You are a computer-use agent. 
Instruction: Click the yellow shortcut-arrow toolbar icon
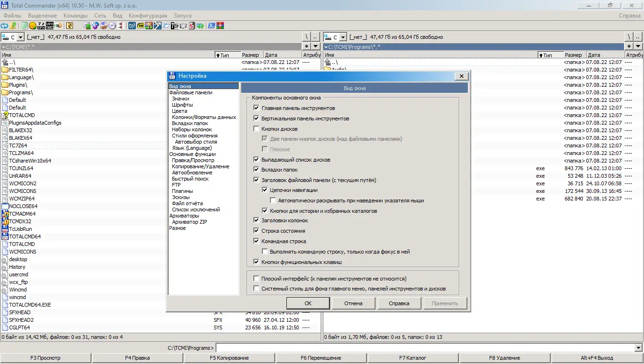click(x=70, y=26)
